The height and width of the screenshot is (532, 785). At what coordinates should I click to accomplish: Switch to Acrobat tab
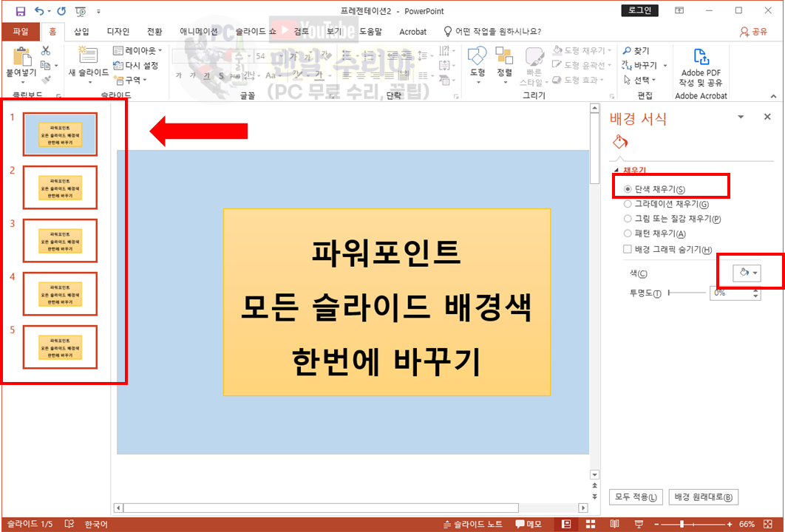click(x=413, y=32)
